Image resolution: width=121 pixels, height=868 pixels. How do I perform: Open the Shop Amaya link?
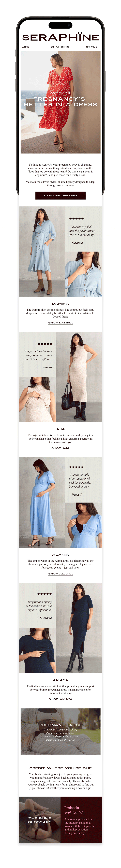(x=60, y=699)
